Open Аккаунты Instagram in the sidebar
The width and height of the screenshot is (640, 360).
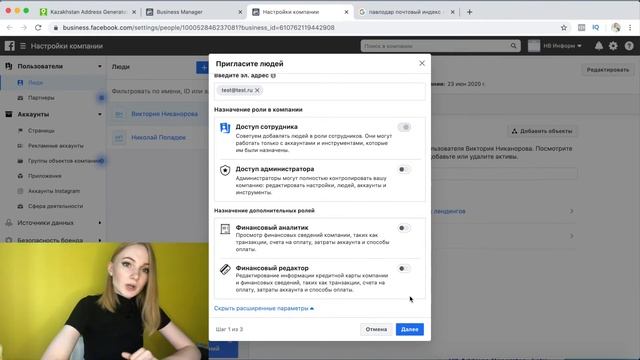point(53,191)
